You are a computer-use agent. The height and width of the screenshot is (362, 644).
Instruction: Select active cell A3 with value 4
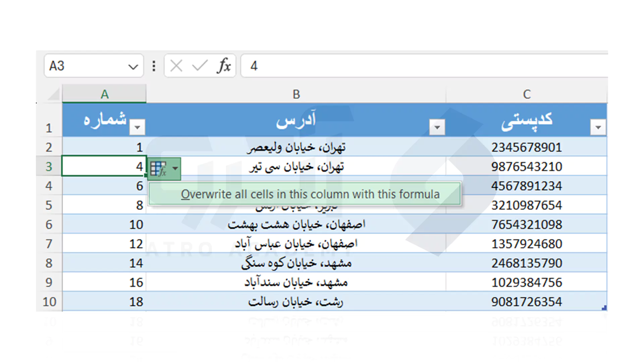click(104, 166)
